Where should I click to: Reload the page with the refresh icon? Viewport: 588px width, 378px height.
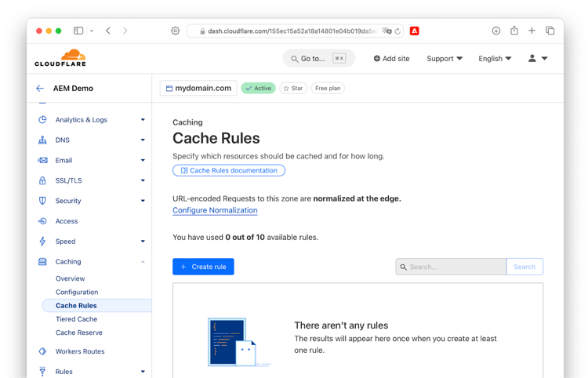tap(397, 31)
